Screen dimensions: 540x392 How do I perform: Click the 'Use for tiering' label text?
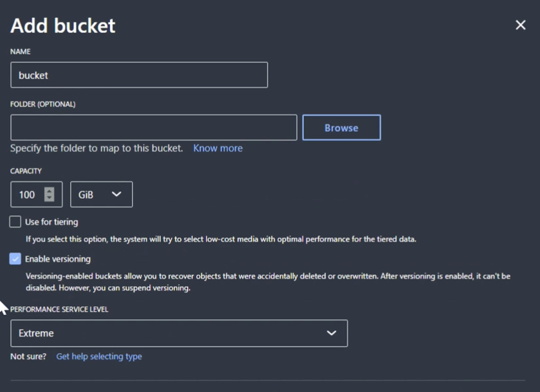[52, 222]
